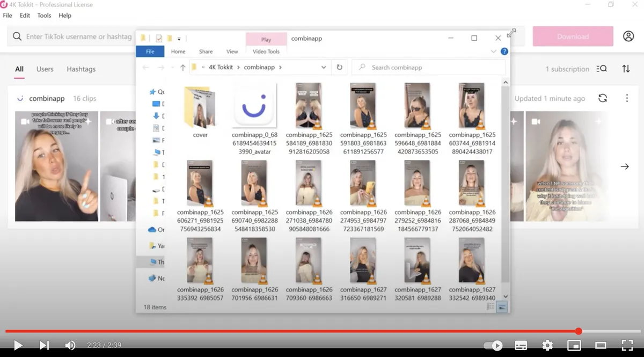Expand chevron after combinapp breadcrumb

click(x=280, y=68)
